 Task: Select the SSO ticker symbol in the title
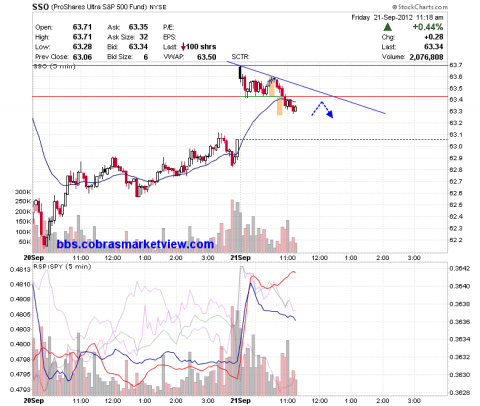40,7
